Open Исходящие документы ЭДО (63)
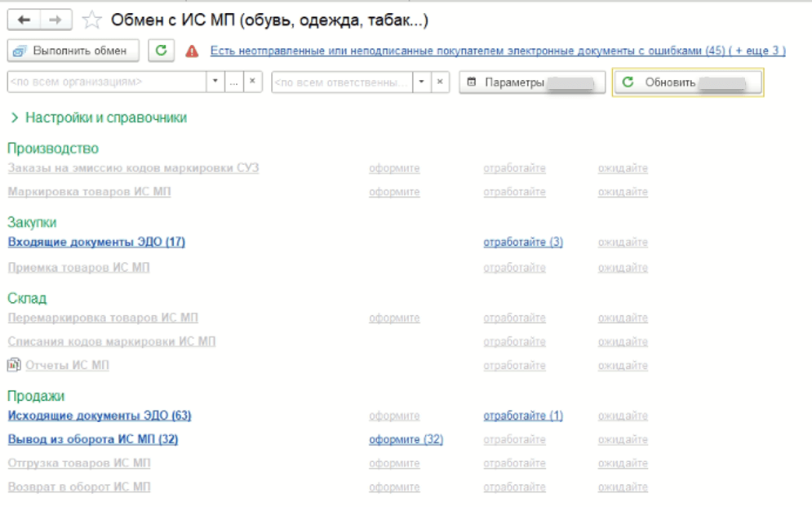812x507 pixels. (99, 416)
